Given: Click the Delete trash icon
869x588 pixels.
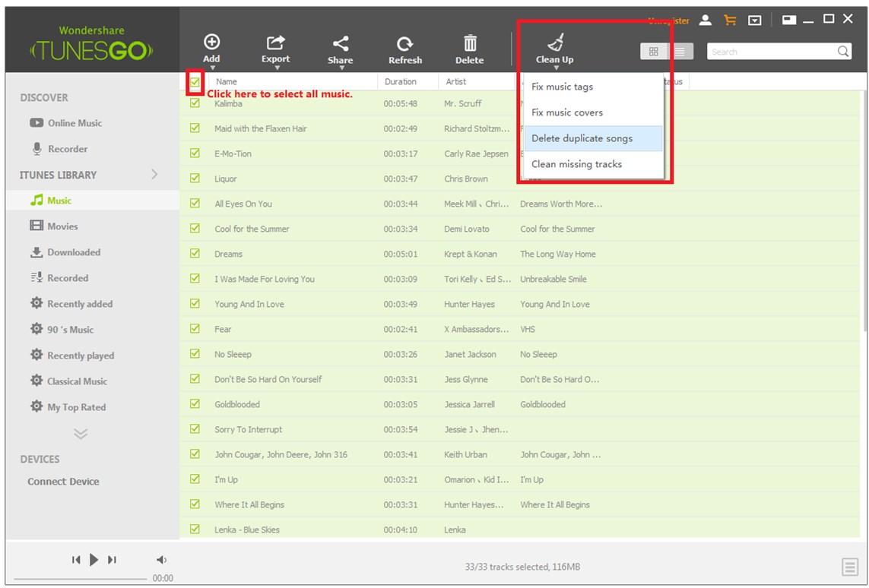Looking at the screenshot, I should [x=469, y=43].
